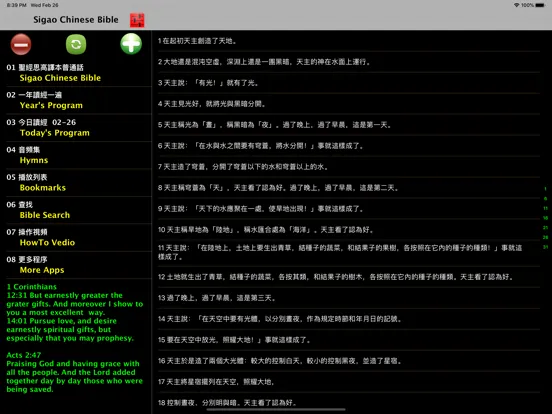Jump to verse 6 in side index

pos(545,199)
